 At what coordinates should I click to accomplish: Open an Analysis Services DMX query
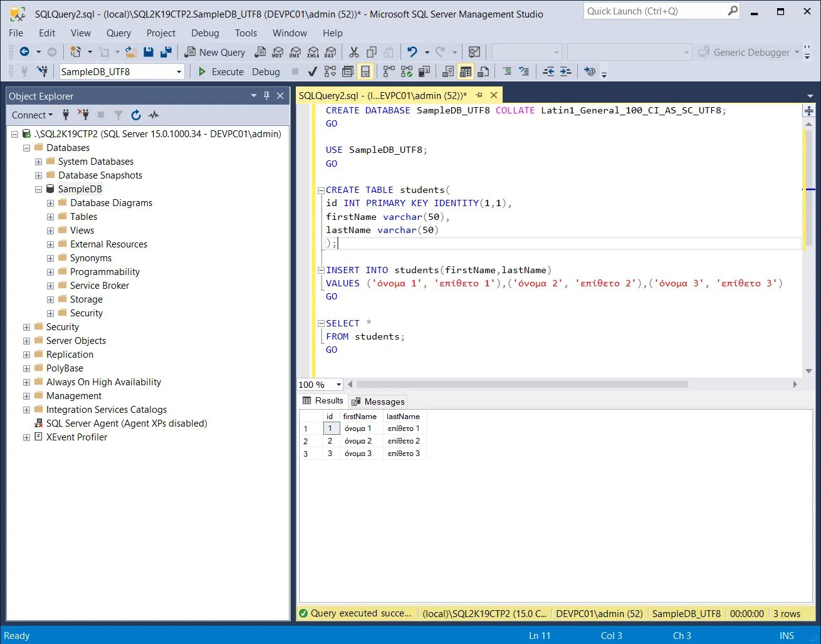[x=295, y=52]
